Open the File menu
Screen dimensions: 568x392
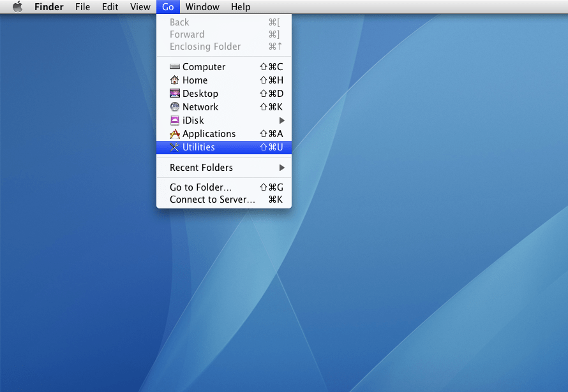click(82, 7)
